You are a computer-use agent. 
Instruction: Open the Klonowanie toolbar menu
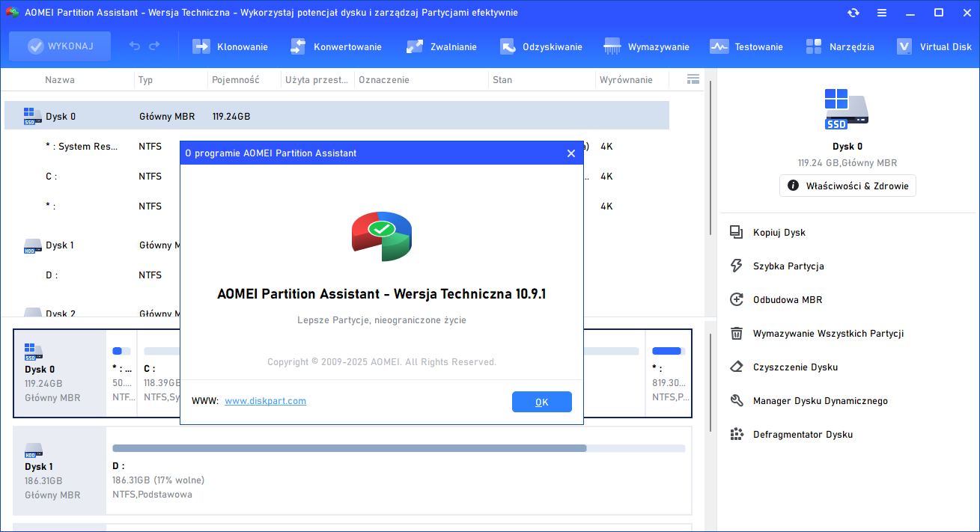pyautogui.click(x=231, y=46)
